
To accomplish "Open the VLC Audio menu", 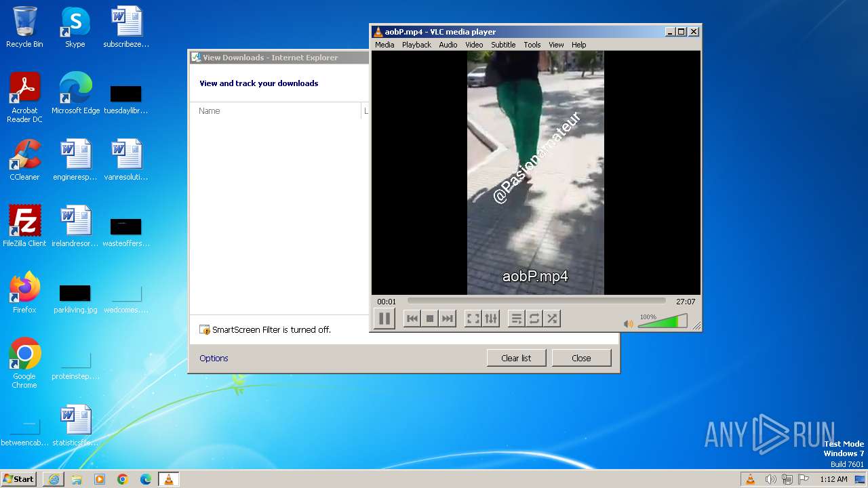I will coord(448,45).
